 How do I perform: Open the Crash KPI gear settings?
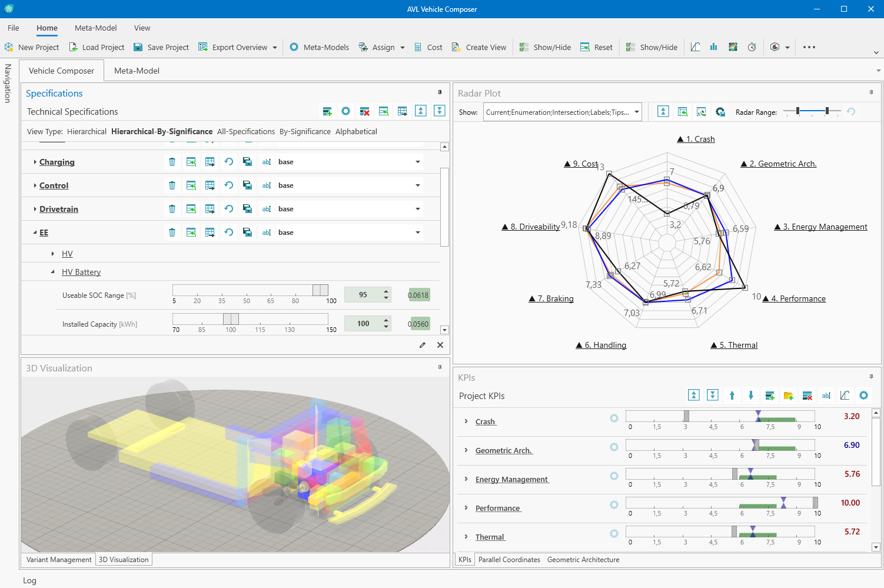(614, 418)
